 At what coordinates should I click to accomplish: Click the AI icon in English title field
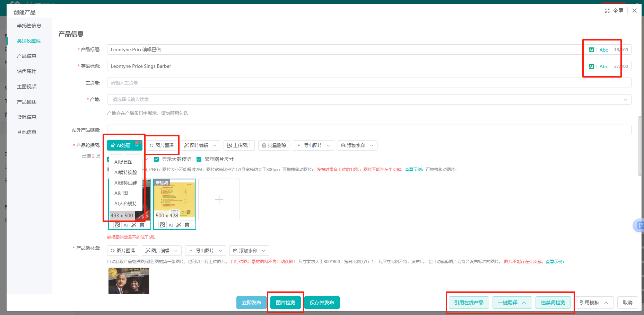[x=591, y=66]
